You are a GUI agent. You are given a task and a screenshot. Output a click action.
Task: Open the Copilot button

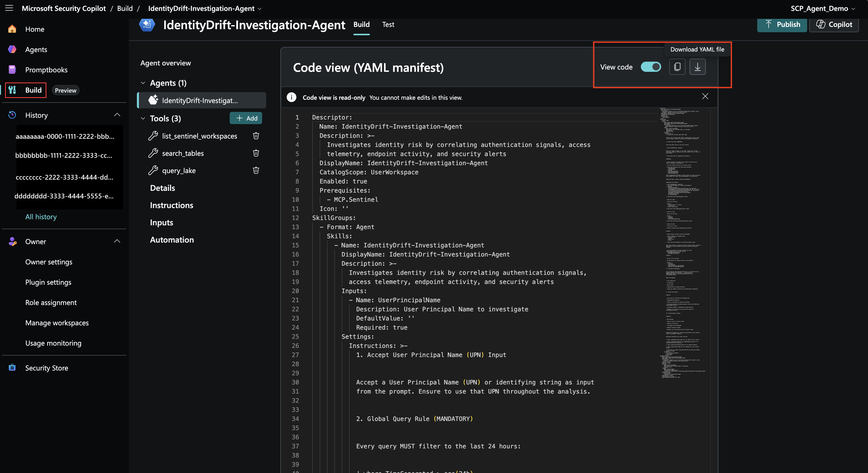(834, 25)
